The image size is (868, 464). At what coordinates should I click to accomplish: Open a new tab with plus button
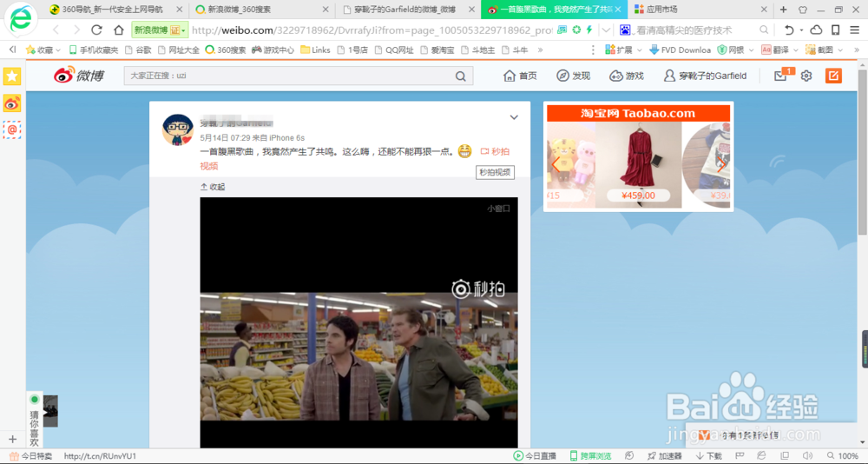coord(783,10)
